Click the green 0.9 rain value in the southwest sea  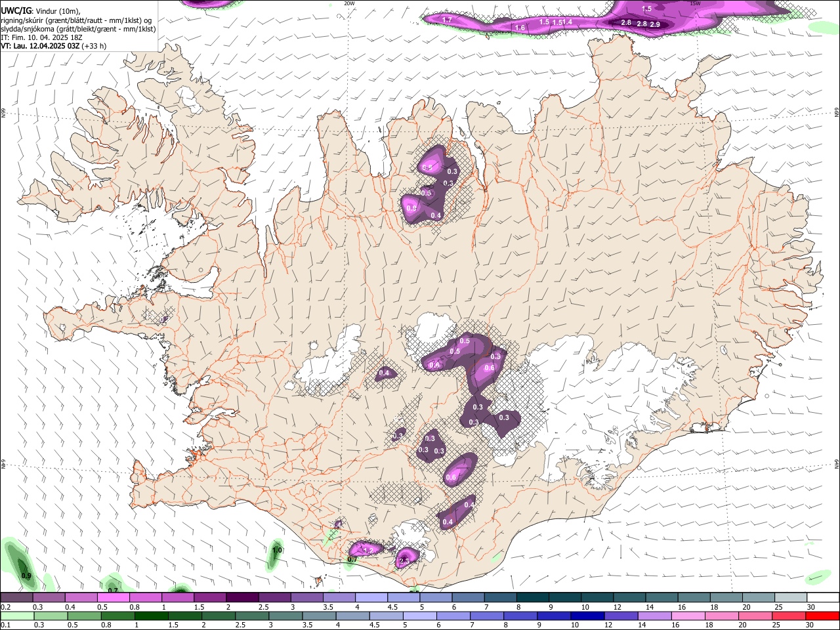coord(27,576)
